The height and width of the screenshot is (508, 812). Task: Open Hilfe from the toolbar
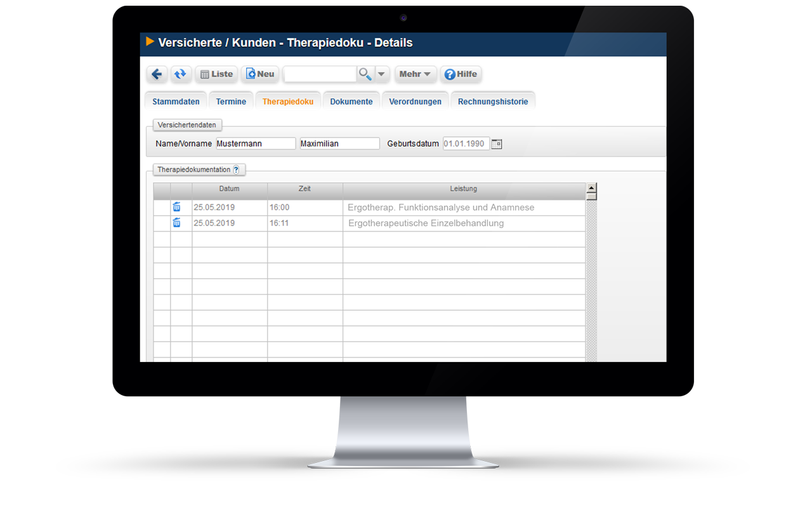pos(461,74)
